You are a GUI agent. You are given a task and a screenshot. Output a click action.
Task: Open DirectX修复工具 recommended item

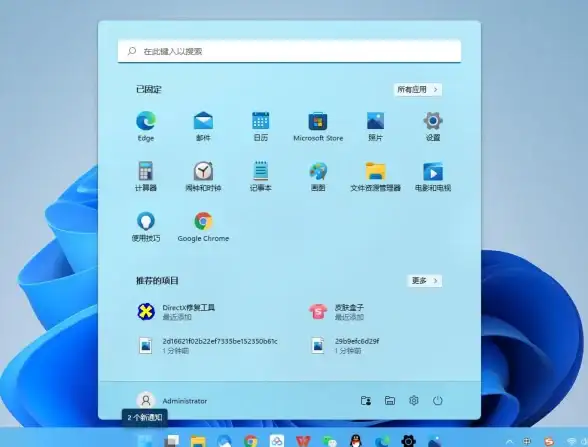point(176,312)
